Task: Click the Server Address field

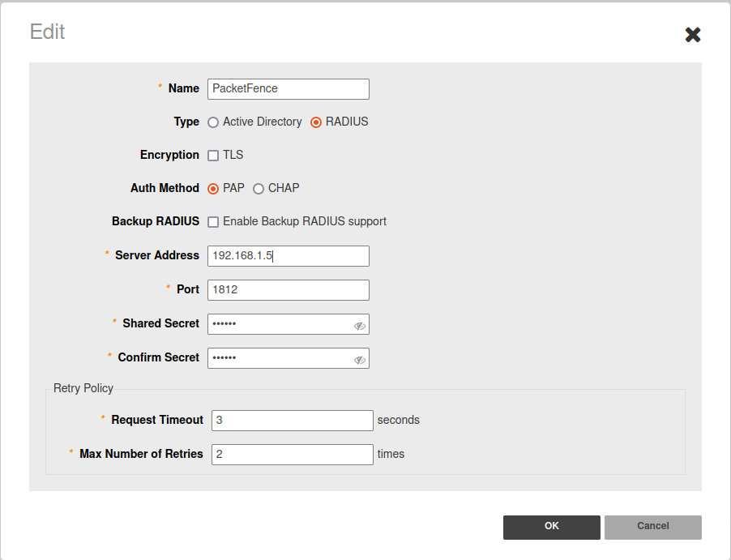Action: point(288,256)
